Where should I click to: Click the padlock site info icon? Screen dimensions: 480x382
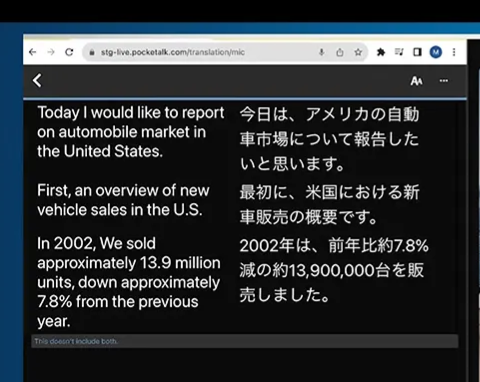pos(92,52)
